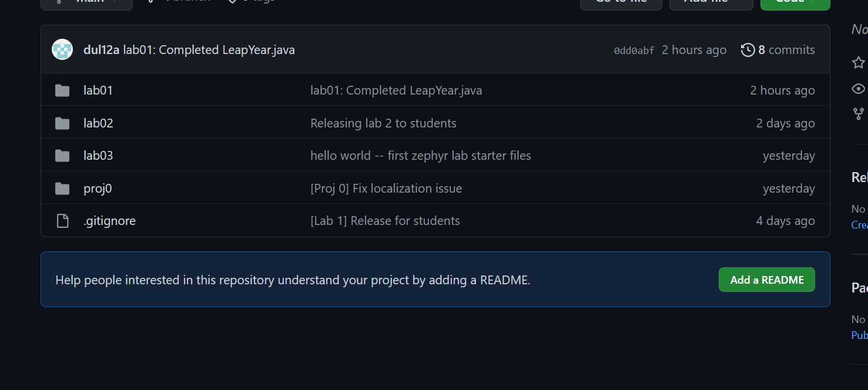Screen dimensions: 868x390
Task: Expand the green Code dropdown
Action: pos(795,2)
